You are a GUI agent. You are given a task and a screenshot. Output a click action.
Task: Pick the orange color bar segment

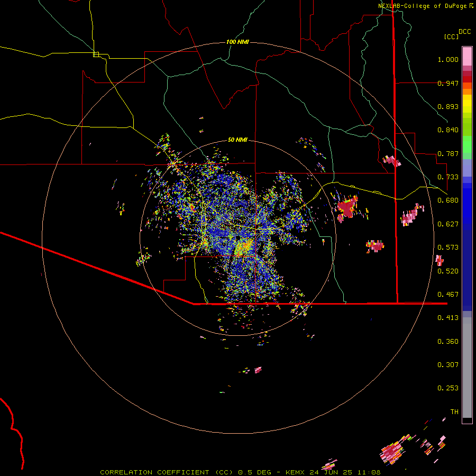pyautogui.click(x=467, y=91)
